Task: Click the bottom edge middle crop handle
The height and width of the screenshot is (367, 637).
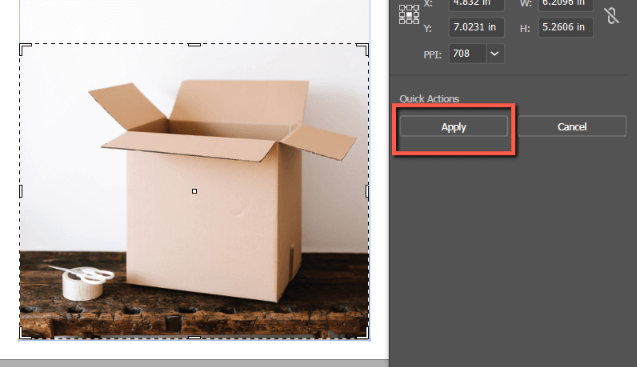Action: pyautogui.click(x=194, y=337)
